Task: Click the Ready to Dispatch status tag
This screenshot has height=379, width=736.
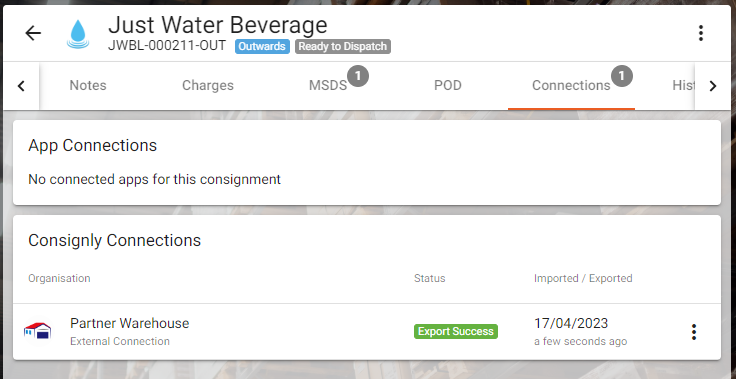Action: (x=343, y=46)
